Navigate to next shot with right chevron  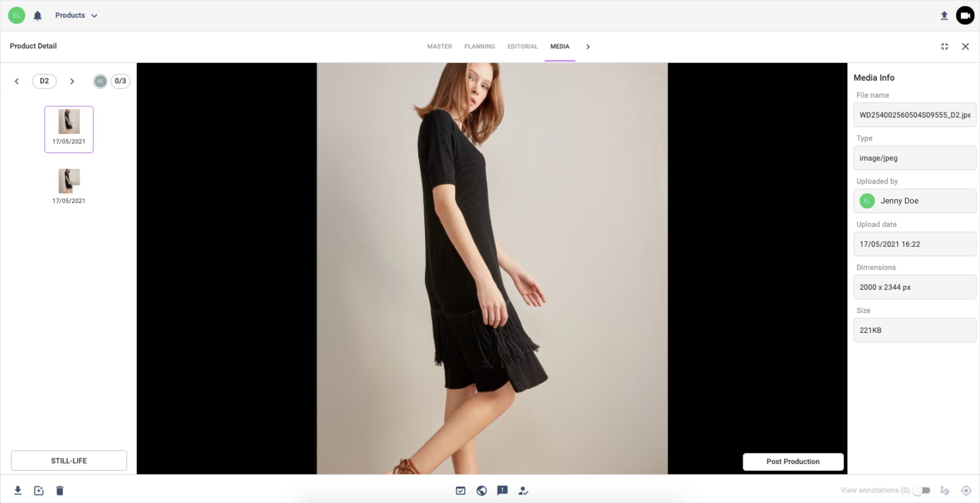72,81
